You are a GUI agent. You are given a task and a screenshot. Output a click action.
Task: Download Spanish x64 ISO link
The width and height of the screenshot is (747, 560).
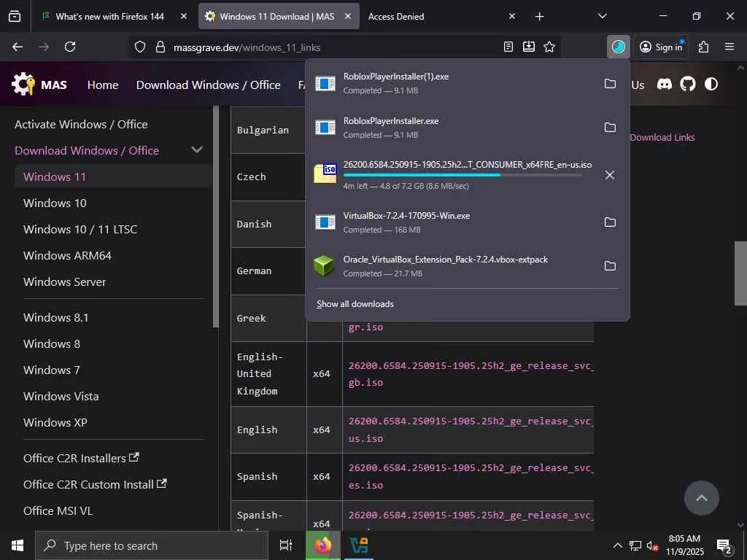click(471, 476)
